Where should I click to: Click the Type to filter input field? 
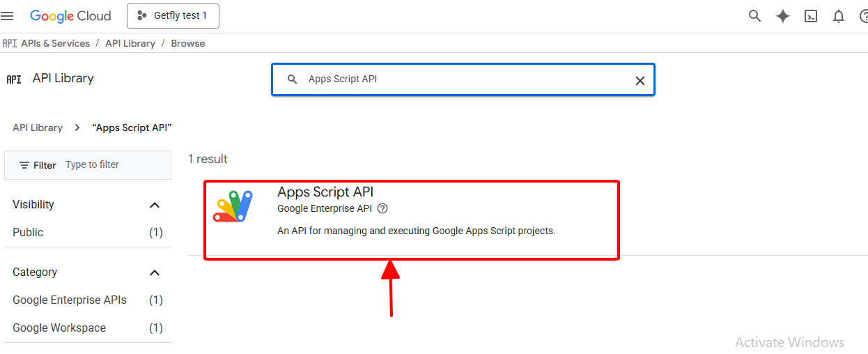click(115, 165)
